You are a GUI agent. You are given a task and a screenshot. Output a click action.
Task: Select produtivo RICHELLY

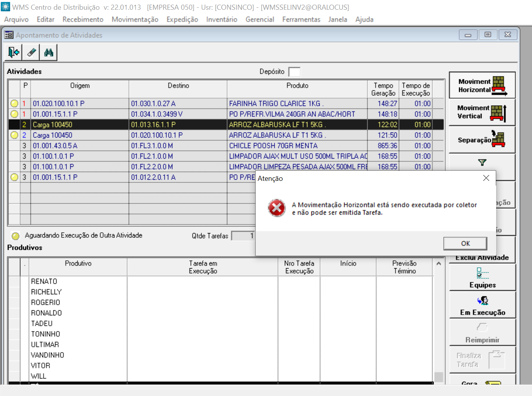click(x=46, y=292)
